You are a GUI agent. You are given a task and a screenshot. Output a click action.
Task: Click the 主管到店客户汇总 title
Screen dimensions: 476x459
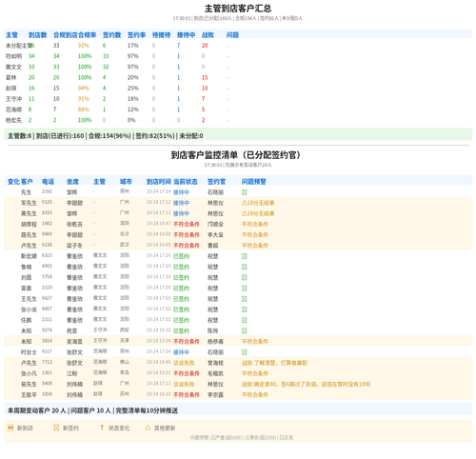238,9
